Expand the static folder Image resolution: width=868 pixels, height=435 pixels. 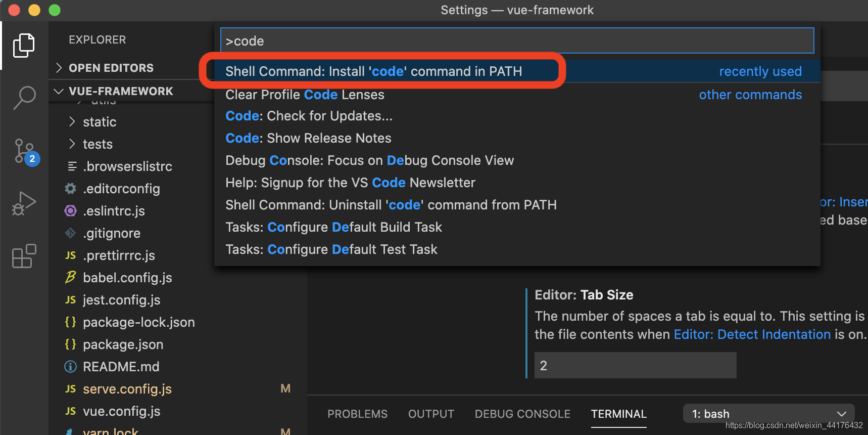[x=99, y=121]
